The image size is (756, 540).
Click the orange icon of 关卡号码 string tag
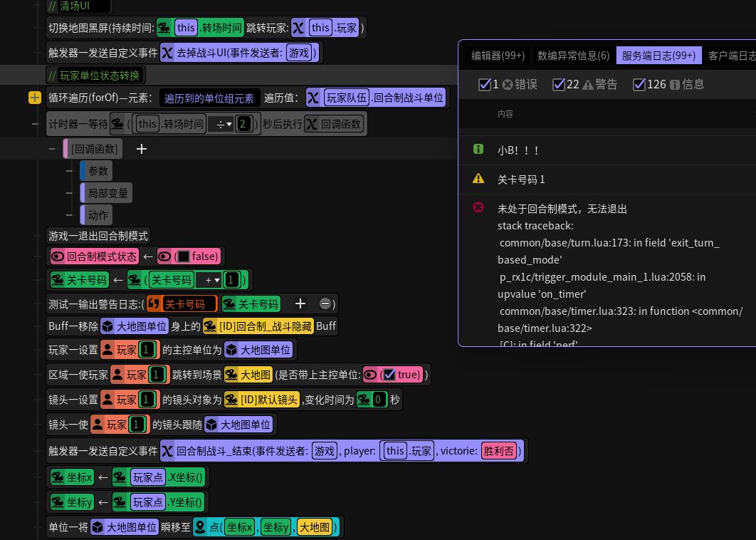click(154, 304)
